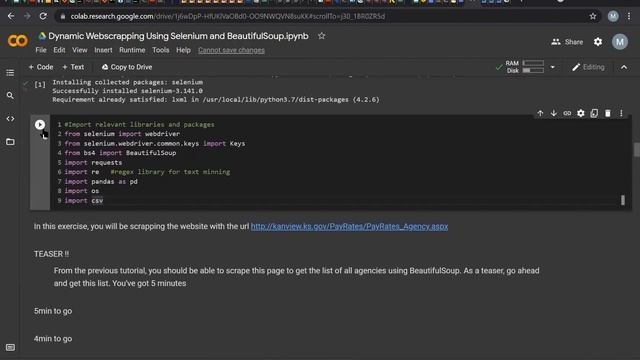
Task: Click Copy to Drive button
Action: tap(127, 67)
